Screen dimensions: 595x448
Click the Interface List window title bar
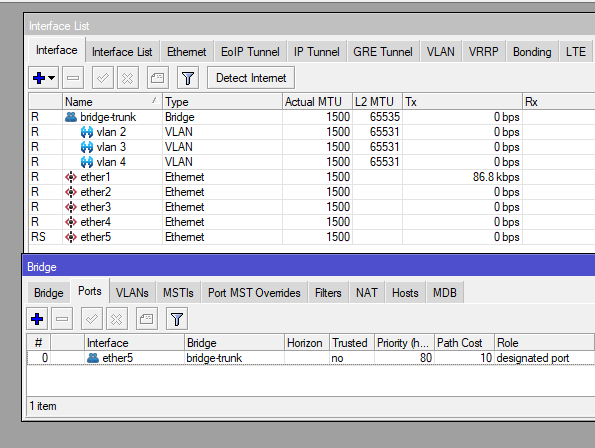click(x=310, y=26)
